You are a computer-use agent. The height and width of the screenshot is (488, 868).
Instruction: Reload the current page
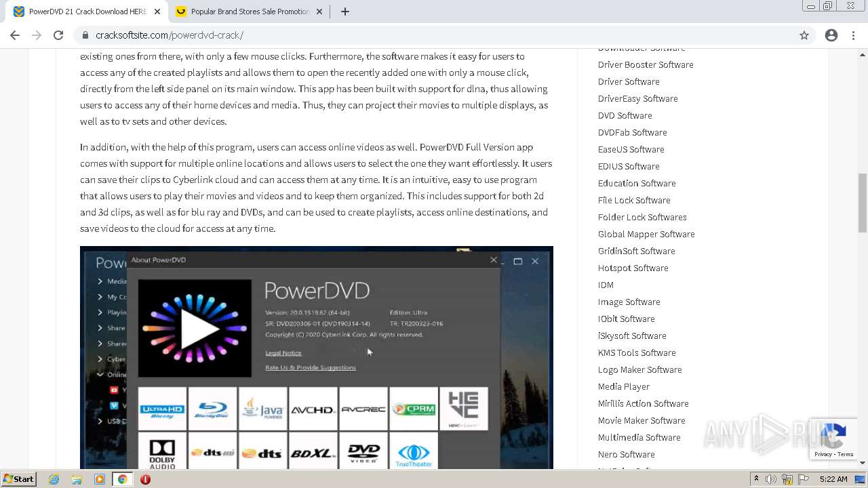pos(58,35)
